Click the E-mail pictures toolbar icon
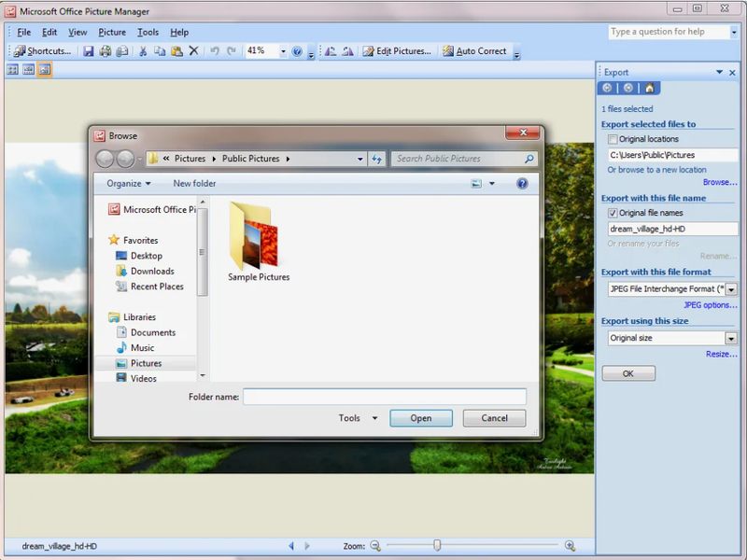 pos(122,51)
